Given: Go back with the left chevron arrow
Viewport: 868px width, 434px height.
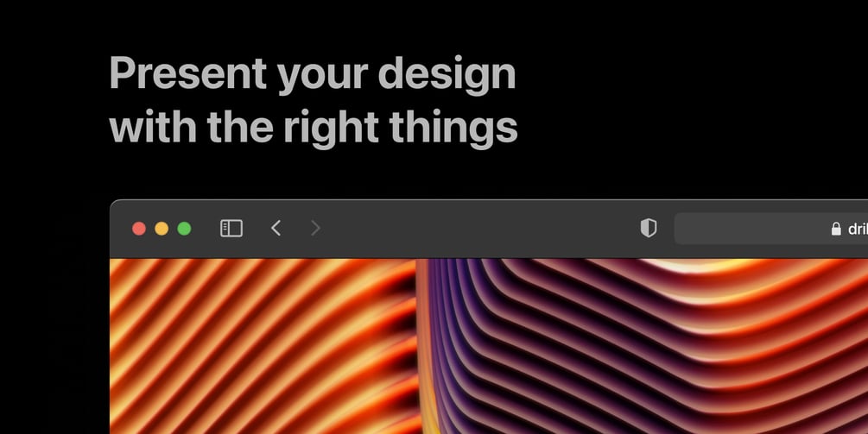Looking at the screenshot, I should 276,228.
